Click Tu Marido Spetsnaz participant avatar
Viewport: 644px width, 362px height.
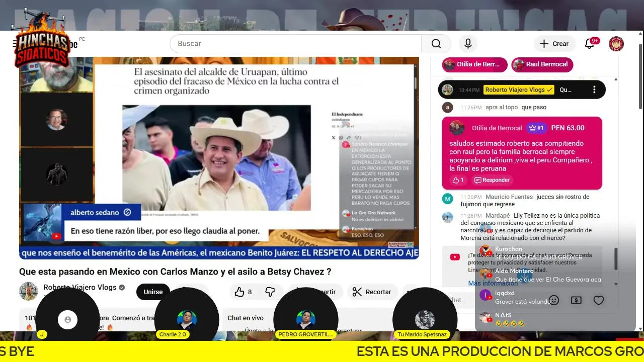[x=425, y=319]
